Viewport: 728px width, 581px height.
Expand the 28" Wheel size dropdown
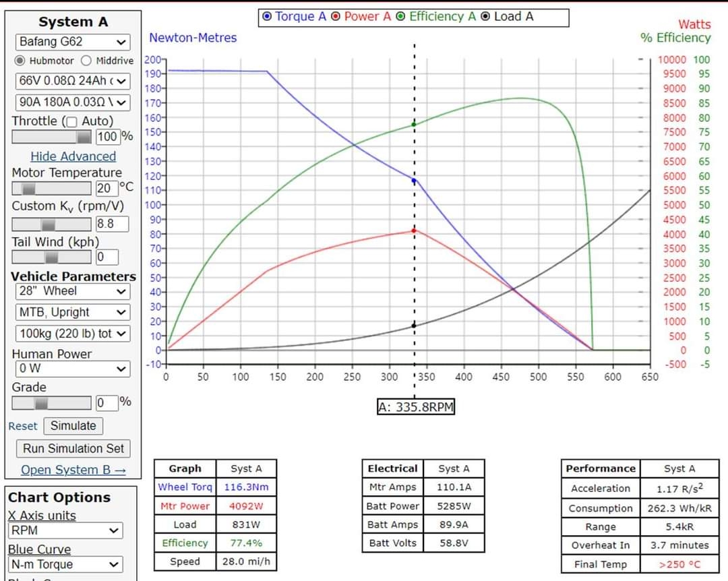[72, 291]
